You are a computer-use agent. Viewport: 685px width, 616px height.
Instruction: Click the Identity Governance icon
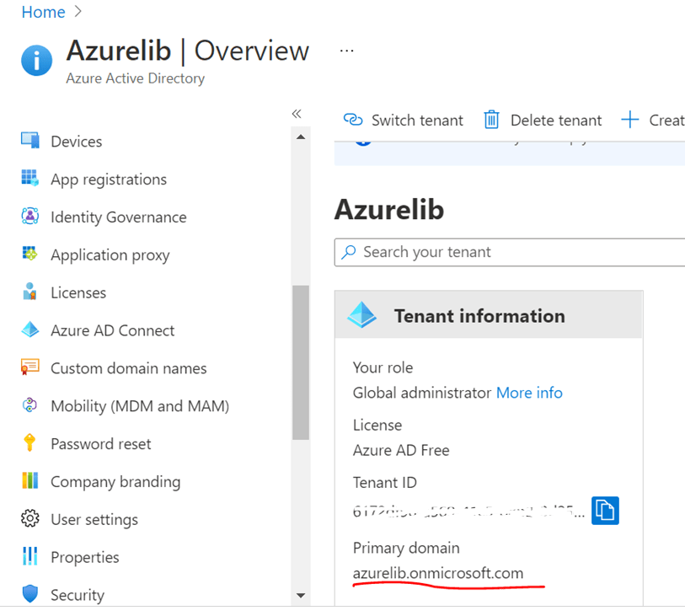(x=30, y=217)
